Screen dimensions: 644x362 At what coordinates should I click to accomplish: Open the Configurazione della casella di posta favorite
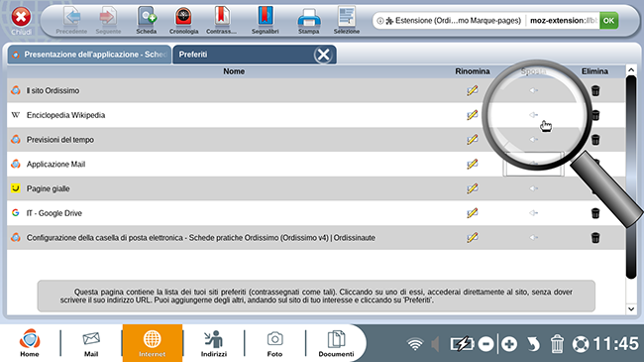coord(200,238)
